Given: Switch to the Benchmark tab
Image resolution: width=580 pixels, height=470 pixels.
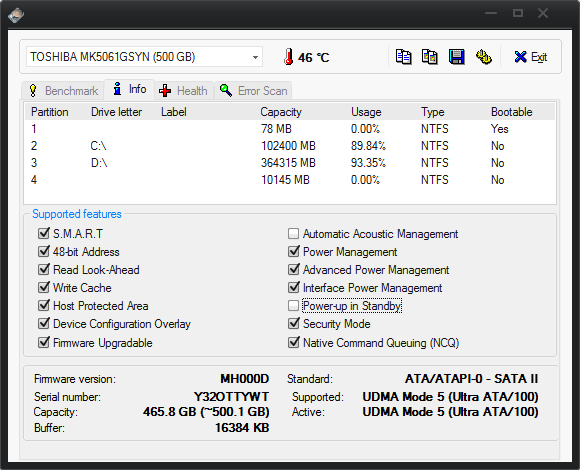Looking at the screenshot, I should pyautogui.click(x=64, y=91).
